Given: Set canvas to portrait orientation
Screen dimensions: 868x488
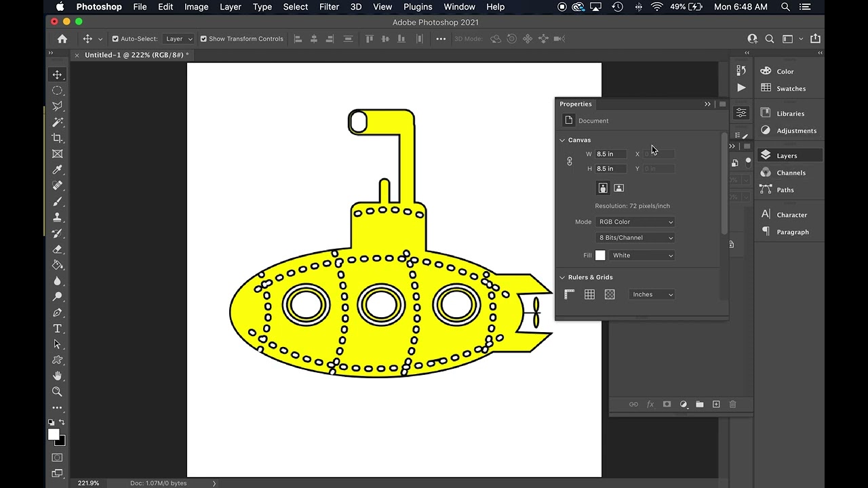Looking at the screenshot, I should click(x=603, y=188).
